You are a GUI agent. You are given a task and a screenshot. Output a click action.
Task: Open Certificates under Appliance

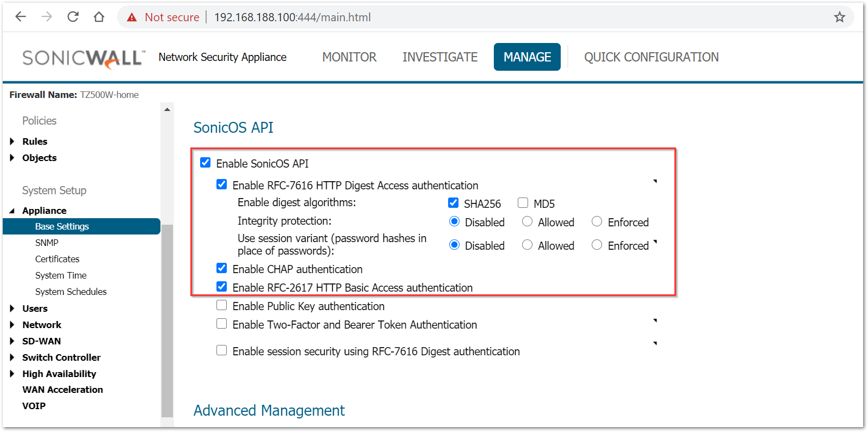pos(57,259)
